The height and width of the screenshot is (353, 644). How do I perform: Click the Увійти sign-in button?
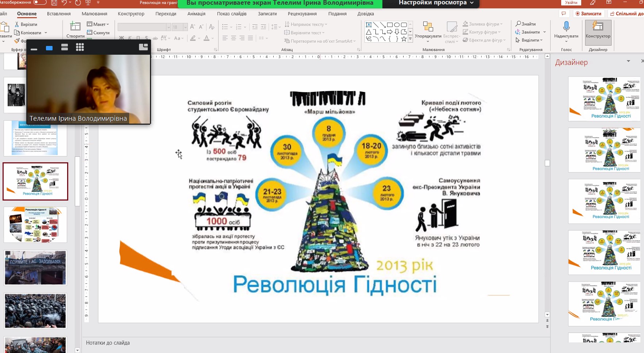click(x=571, y=3)
